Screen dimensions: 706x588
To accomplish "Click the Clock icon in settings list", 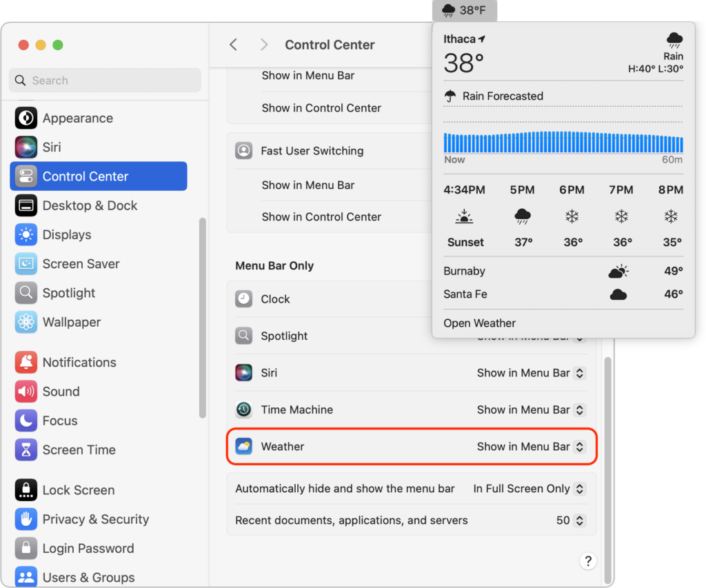I will [243, 299].
